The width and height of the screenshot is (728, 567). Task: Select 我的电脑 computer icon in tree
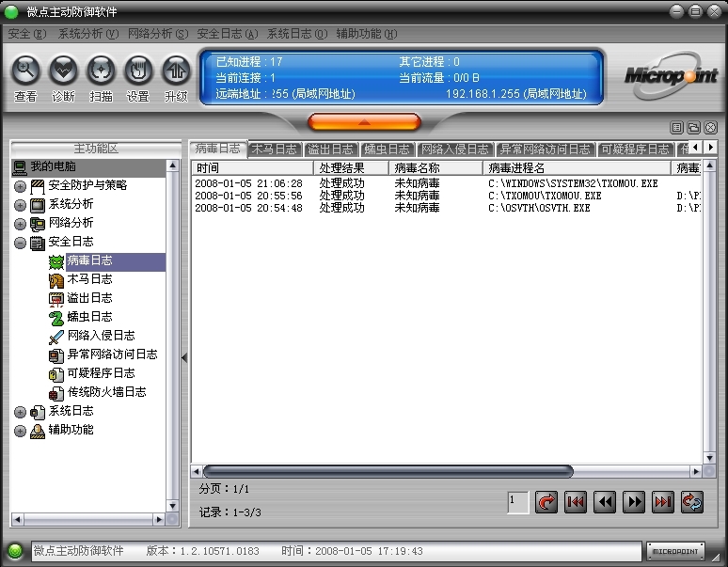coord(20,167)
